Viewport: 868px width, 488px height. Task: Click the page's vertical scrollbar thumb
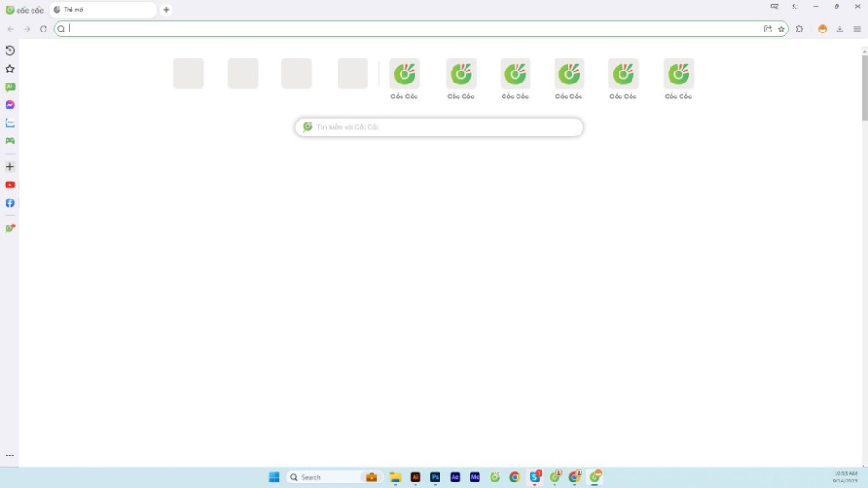coord(864,88)
